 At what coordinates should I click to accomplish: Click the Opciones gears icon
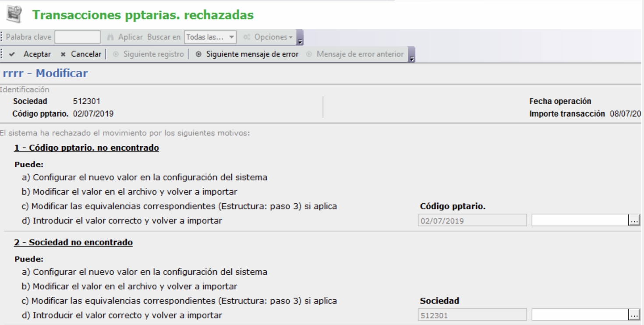248,37
